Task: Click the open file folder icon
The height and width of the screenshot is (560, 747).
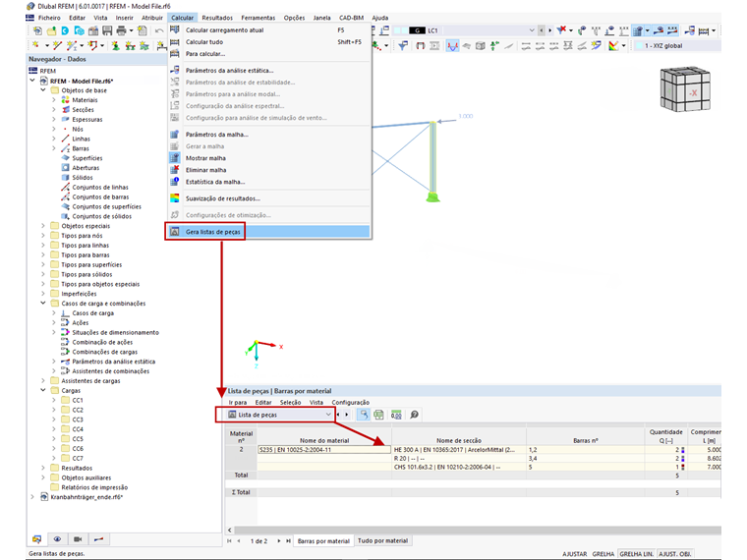Action: (51, 31)
